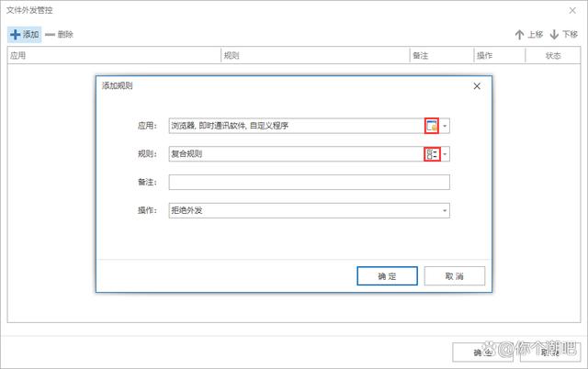This screenshot has width=588, height=369.
Task: Cancel the rule with dialog 取消 button
Action: pyautogui.click(x=454, y=275)
